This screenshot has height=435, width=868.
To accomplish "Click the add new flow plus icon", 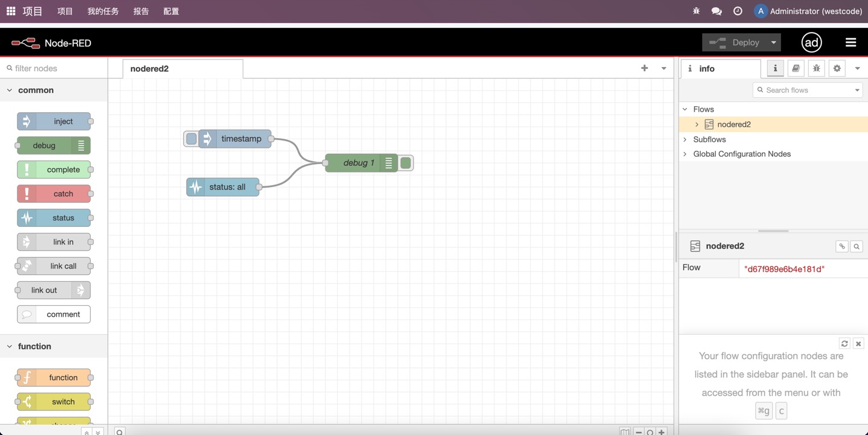I will [644, 69].
